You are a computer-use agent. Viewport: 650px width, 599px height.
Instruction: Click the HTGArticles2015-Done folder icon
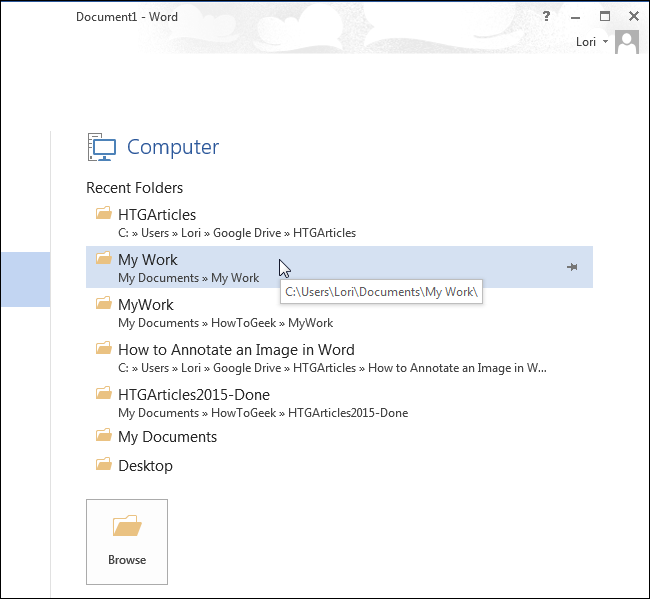103,394
